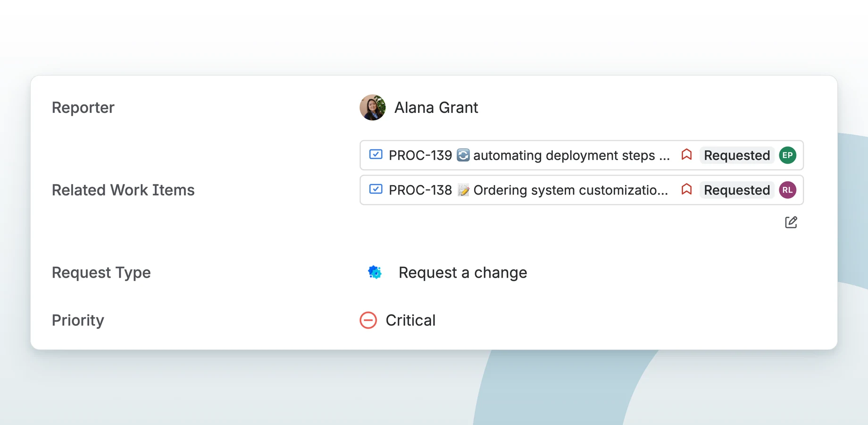Screen dimensions: 868x425
Task: Click the 'Request a change' value
Action: coord(463,272)
